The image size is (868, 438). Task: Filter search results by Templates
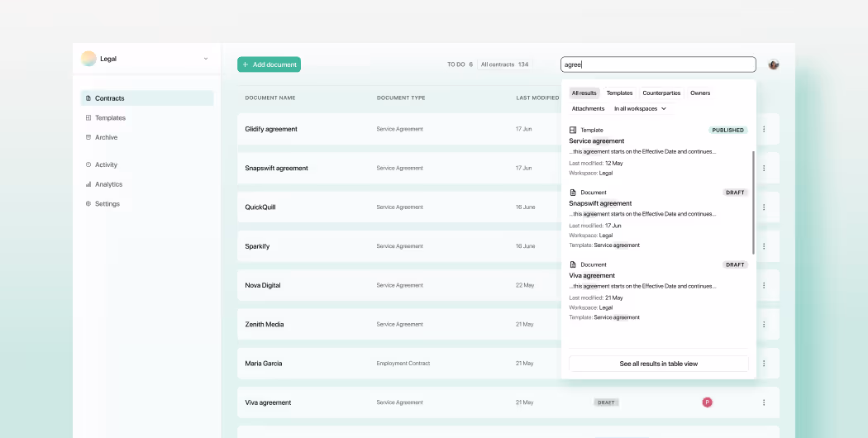[619, 93]
